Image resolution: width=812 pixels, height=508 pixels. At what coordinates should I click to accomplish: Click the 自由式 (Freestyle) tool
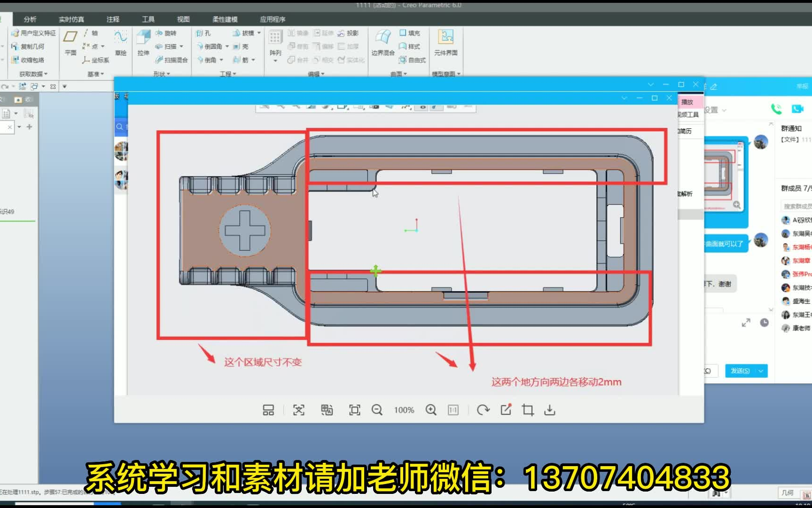point(412,60)
